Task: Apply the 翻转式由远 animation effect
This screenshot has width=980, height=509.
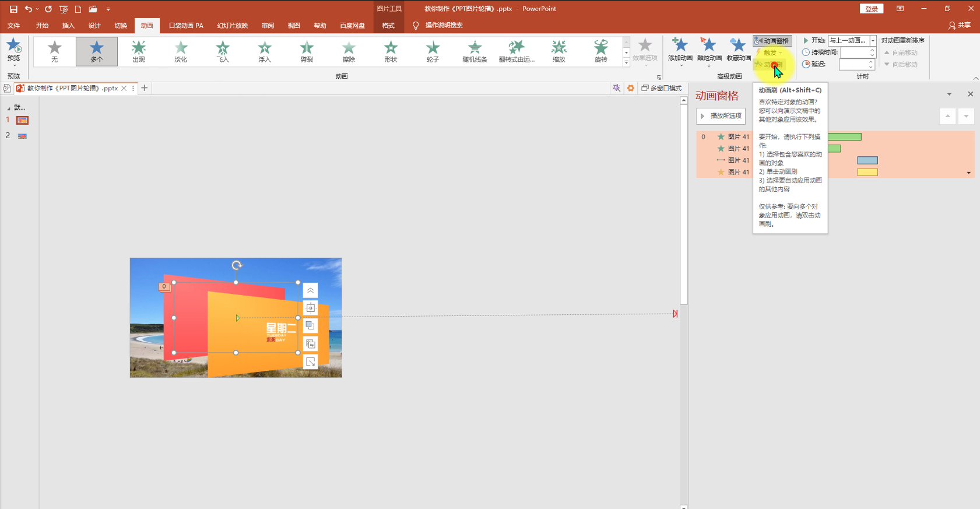Action: (x=517, y=51)
